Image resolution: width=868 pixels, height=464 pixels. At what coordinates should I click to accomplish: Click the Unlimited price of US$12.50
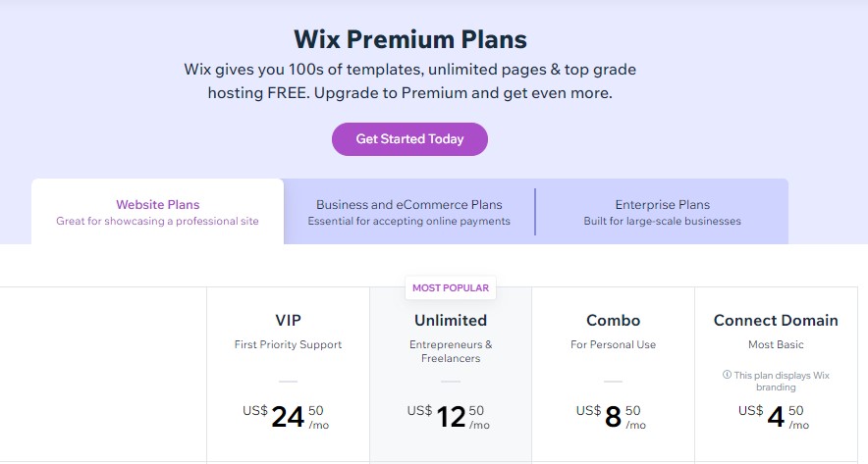coord(449,417)
